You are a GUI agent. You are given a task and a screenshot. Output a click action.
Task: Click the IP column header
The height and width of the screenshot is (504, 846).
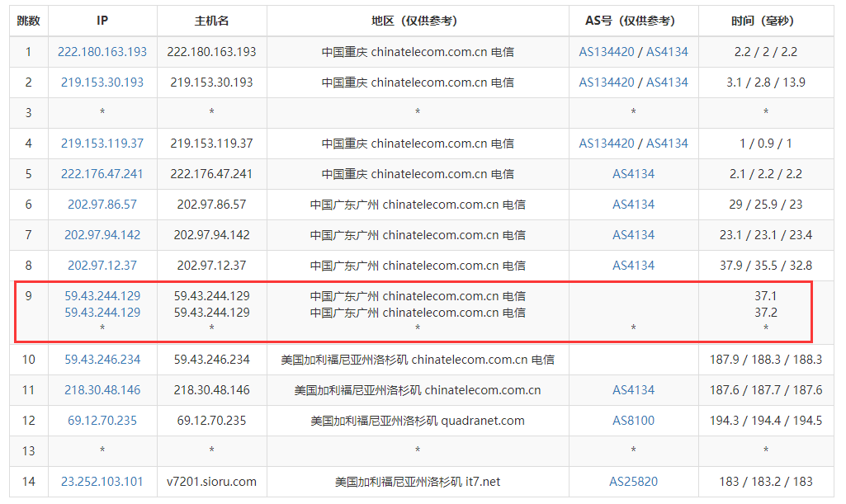pyautogui.click(x=102, y=21)
